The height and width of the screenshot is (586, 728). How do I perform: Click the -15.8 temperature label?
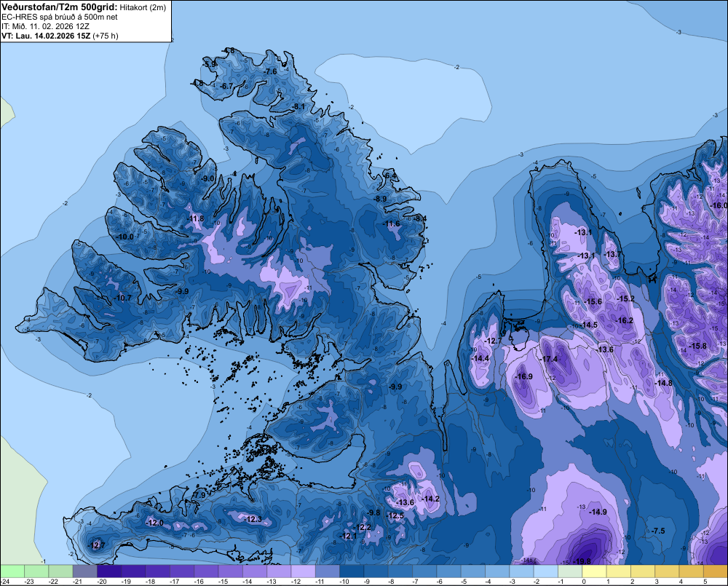coord(698,346)
